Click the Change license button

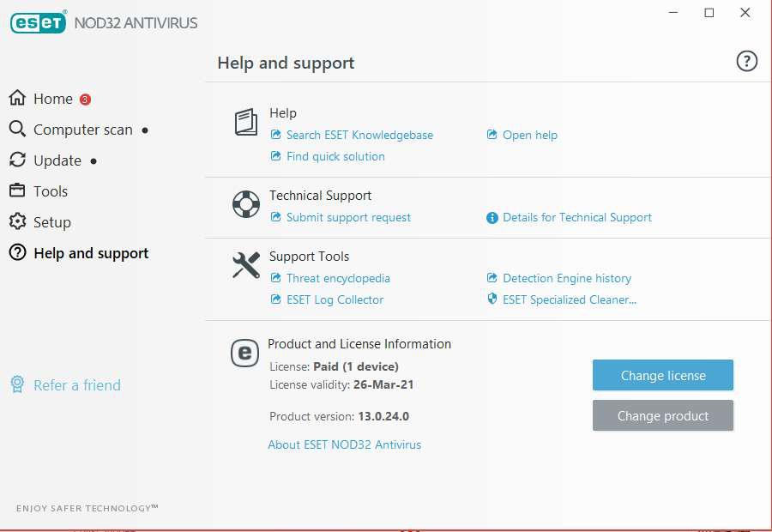[663, 375]
